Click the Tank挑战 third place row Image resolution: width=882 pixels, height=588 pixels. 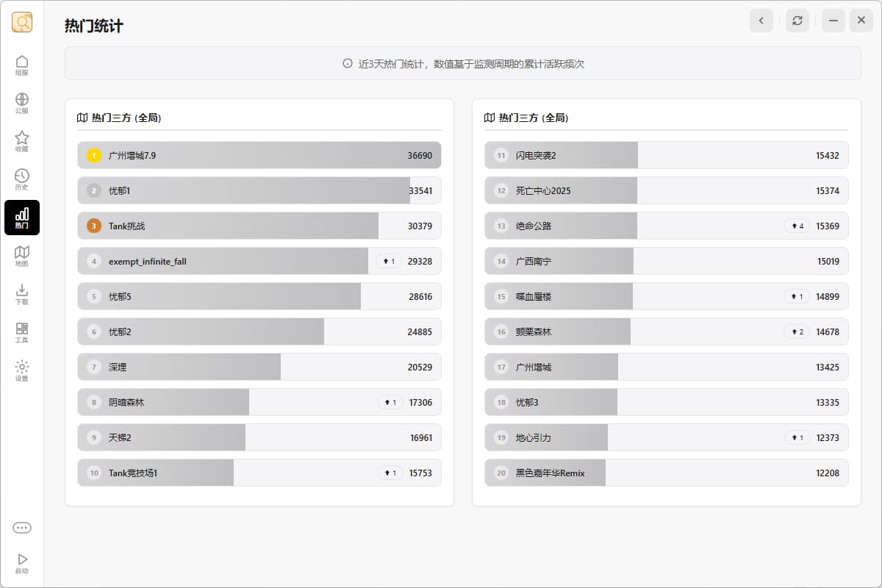[x=259, y=226]
